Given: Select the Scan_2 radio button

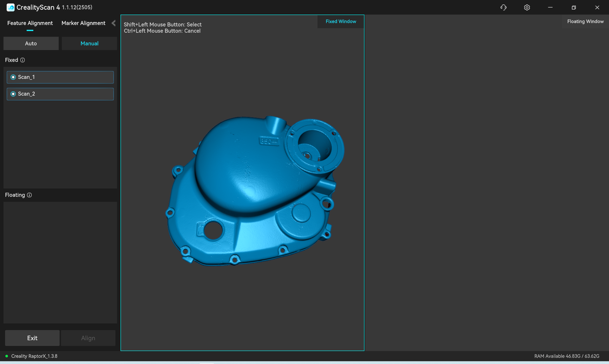Looking at the screenshot, I should tap(13, 94).
